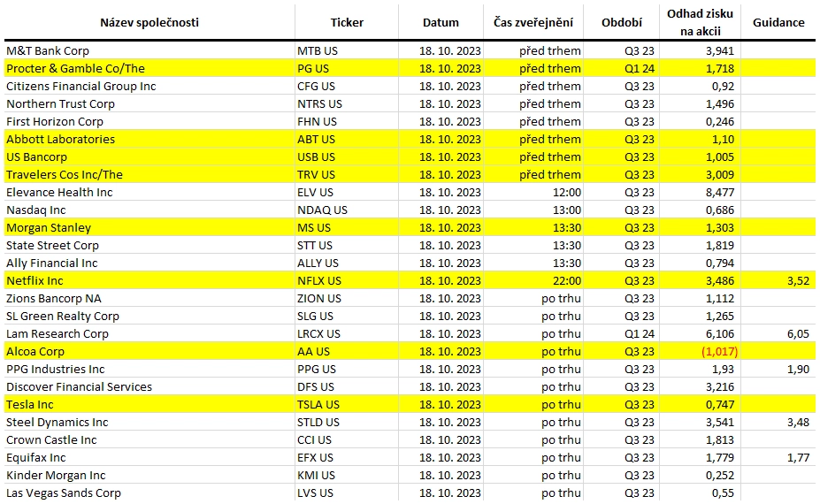The height and width of the screenshot is (504, 820).
Task: Select the Morgan Stanley company cell
Action: click(149, 228)
